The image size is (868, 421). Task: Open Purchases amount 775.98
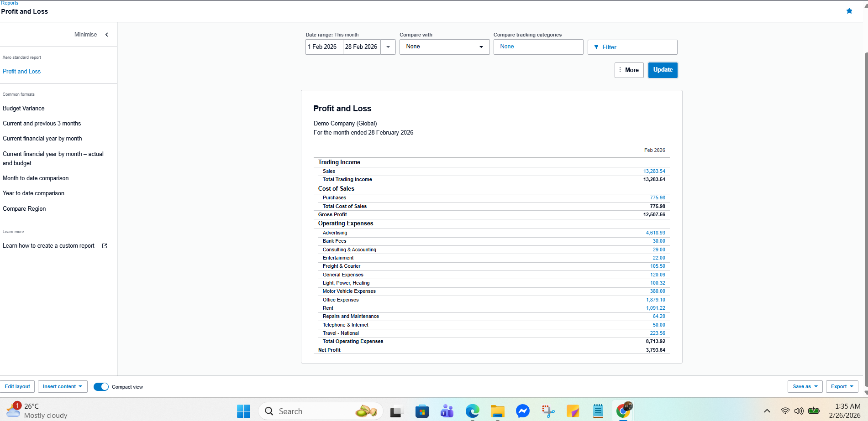click(x=658, y=198)
